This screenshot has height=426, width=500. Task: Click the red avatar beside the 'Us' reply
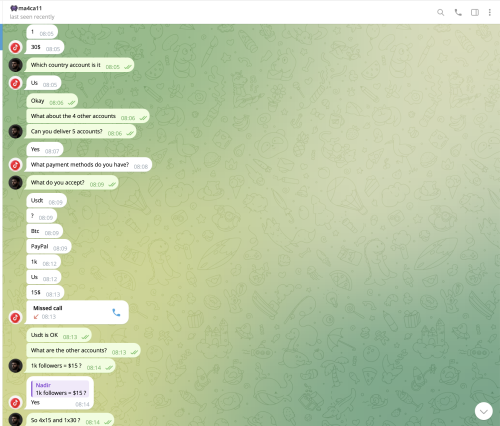15,83
